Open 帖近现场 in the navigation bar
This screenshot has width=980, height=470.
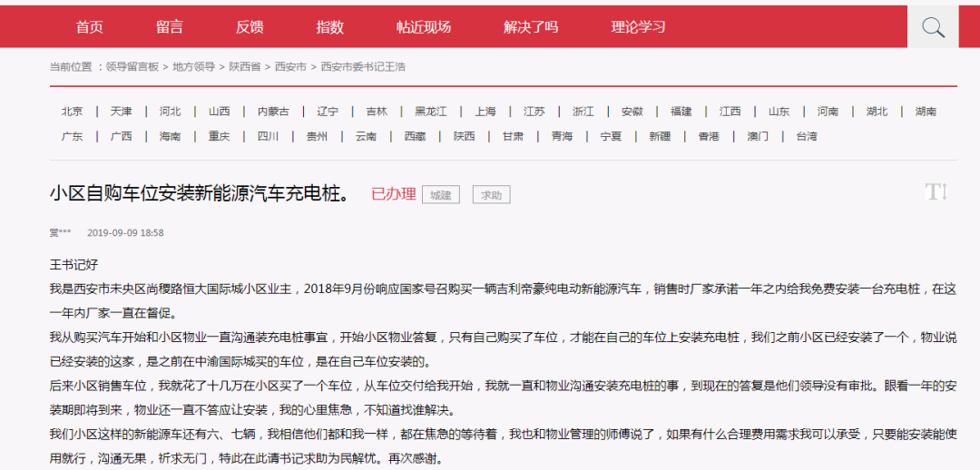pos(423,27)
